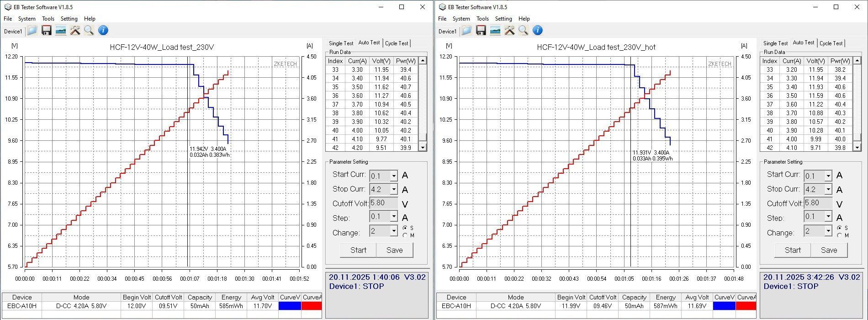Click the magnifier icon in right window toolbar
Viewport: 868px width, 320px height.
tap(524, 31)
